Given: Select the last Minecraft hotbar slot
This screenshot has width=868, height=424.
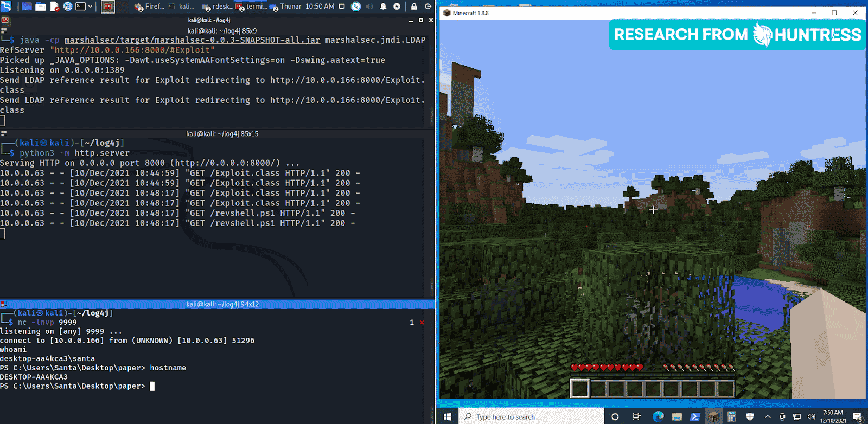Looking at the screenshot, I should [x=725, y=388].
